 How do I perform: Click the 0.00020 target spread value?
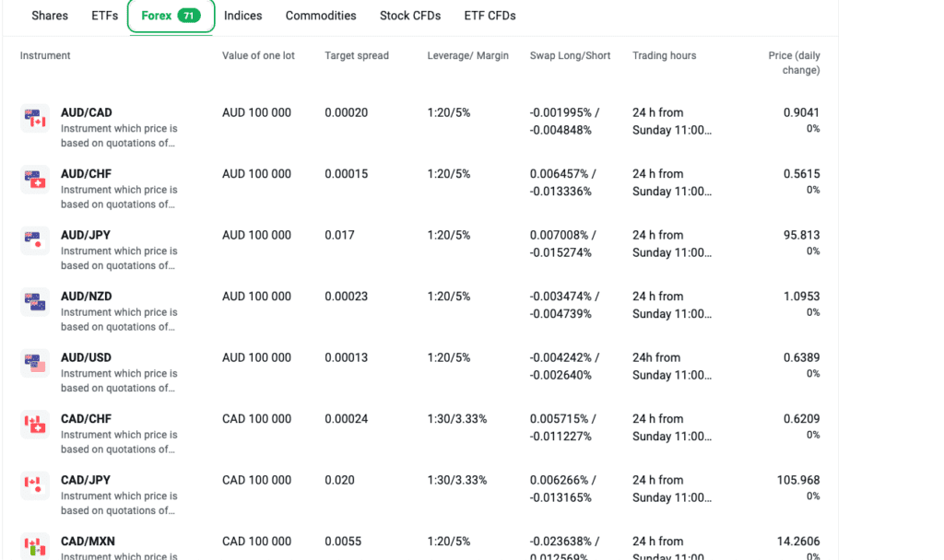(347, 112)
